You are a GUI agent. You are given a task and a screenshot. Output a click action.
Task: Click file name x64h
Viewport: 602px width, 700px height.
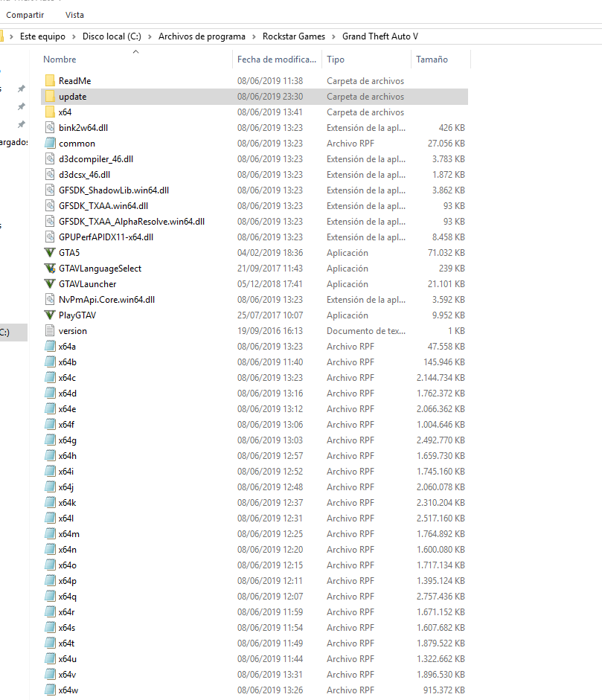click(68, 456)
